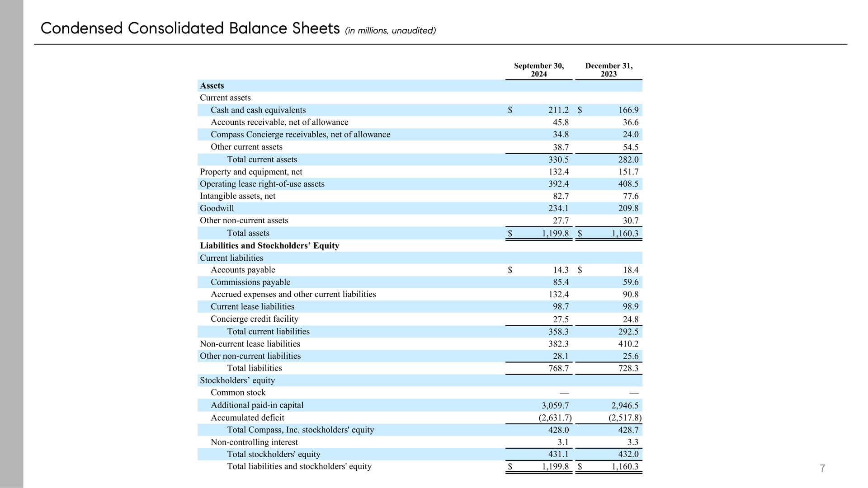The width and height of the screenshot is (868, 488).
Task: Click the 'Other non-current assets' label
Action: click(x=244, y=221)
